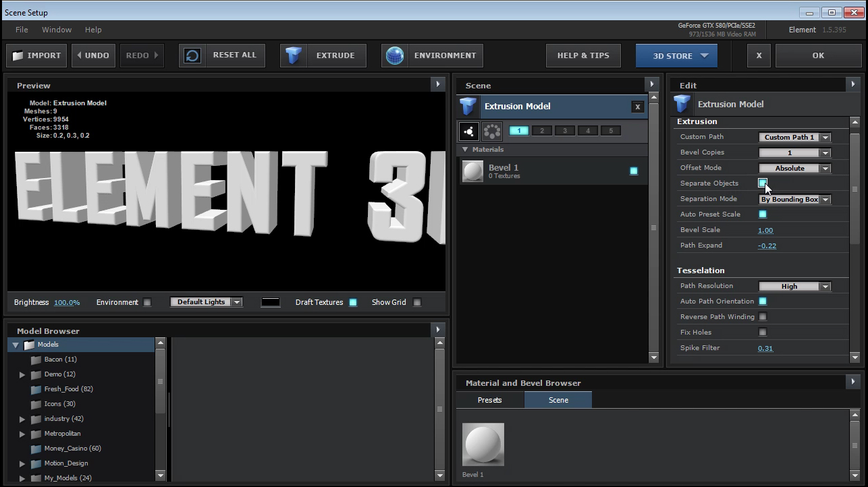Assign to group 3
The image size is (868, 487).
click(565, 131)
